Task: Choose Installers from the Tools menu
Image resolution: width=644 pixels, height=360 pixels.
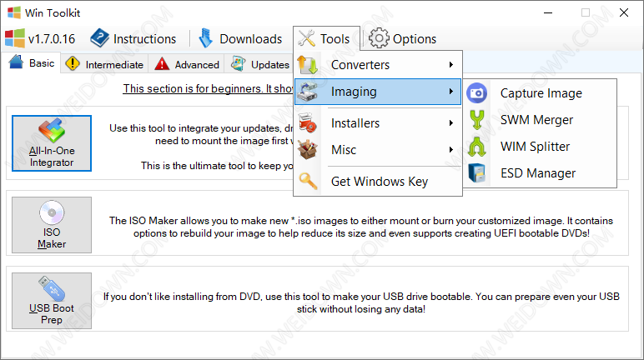Action: pyautogui.click(x=378, y=123)
